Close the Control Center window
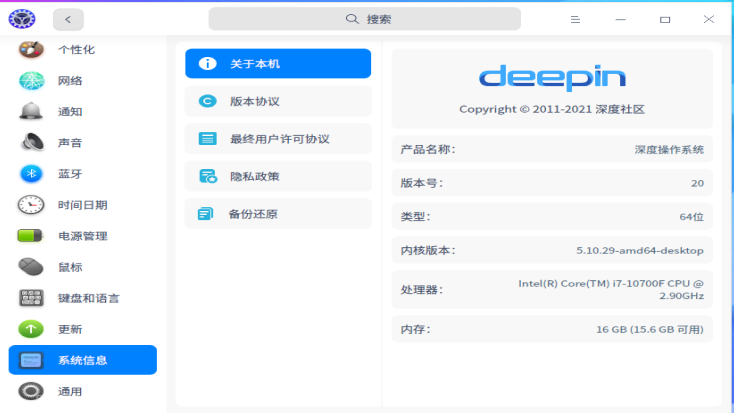The height and width of the screenshot is (413, 734). point(709,19)
